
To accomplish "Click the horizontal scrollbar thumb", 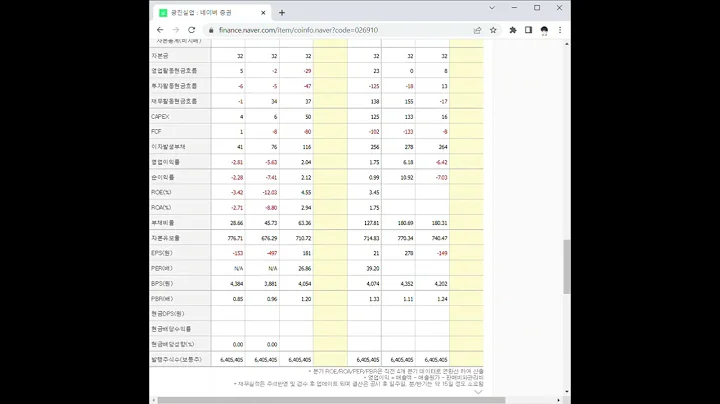I will pos(331,400).
